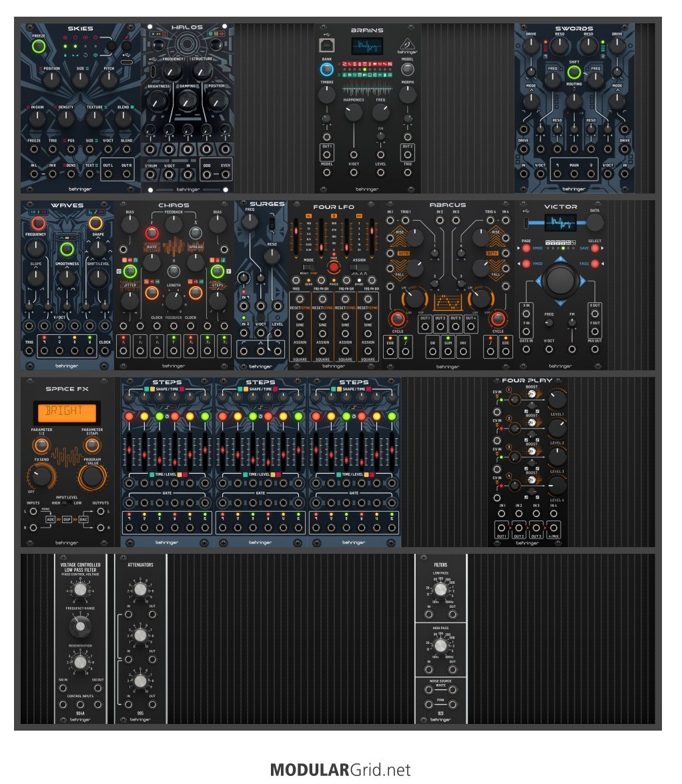This screenshot has height=784, width=682.
Task: Click the FREQUENCY knob on Halos
Action: (172, 71)
